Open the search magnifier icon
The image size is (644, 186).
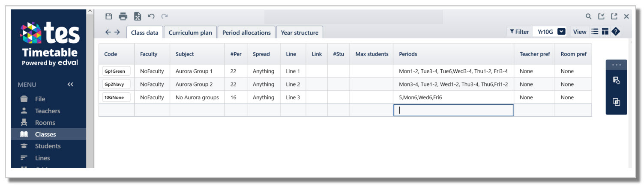point(589,17)
